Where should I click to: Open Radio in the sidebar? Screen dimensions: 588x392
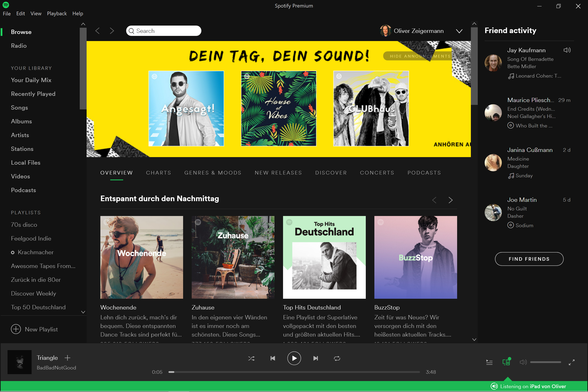(19, 46)
